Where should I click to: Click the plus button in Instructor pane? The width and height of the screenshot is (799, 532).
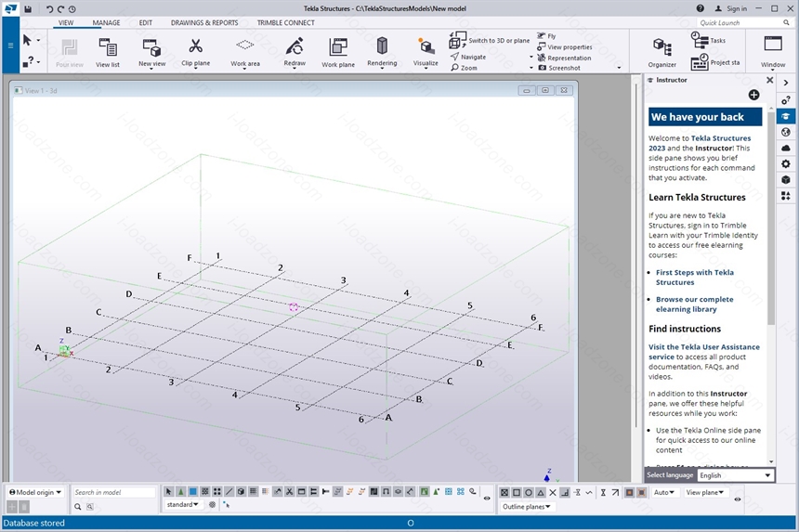coord(753,95)
